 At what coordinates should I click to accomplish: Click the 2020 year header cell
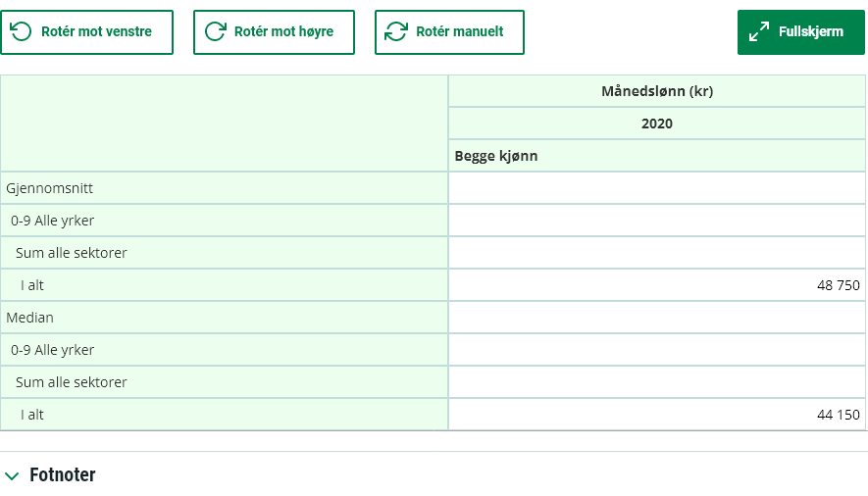pos(656,124)
